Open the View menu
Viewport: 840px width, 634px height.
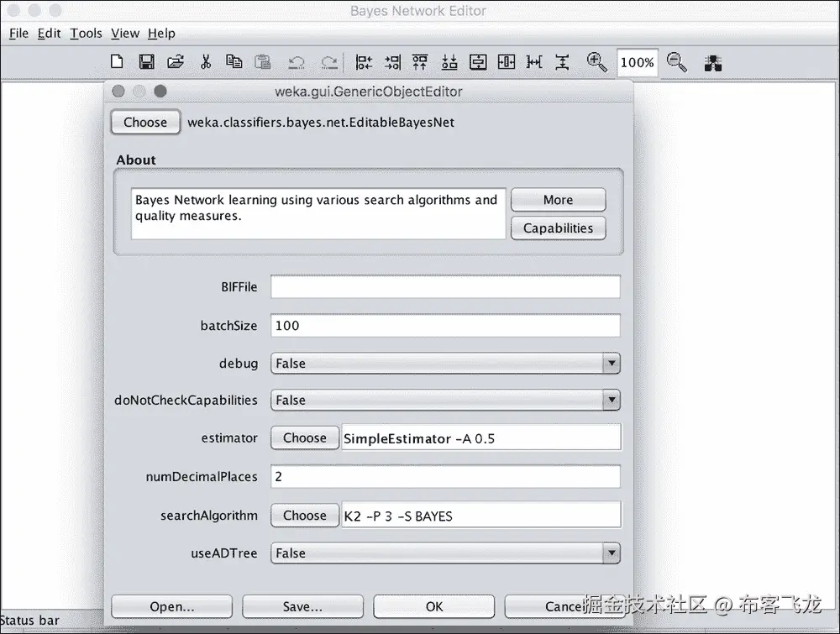[x=124, y=34]
